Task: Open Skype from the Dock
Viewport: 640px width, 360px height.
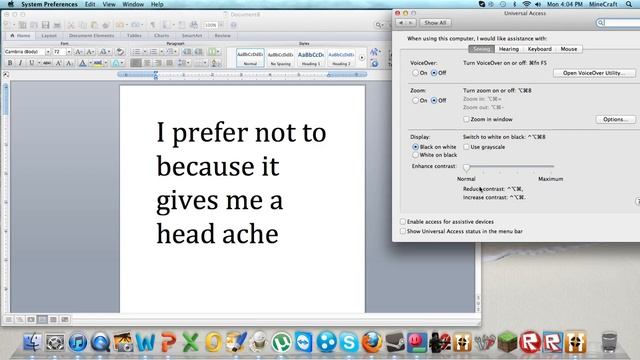Action: point(349,342)
